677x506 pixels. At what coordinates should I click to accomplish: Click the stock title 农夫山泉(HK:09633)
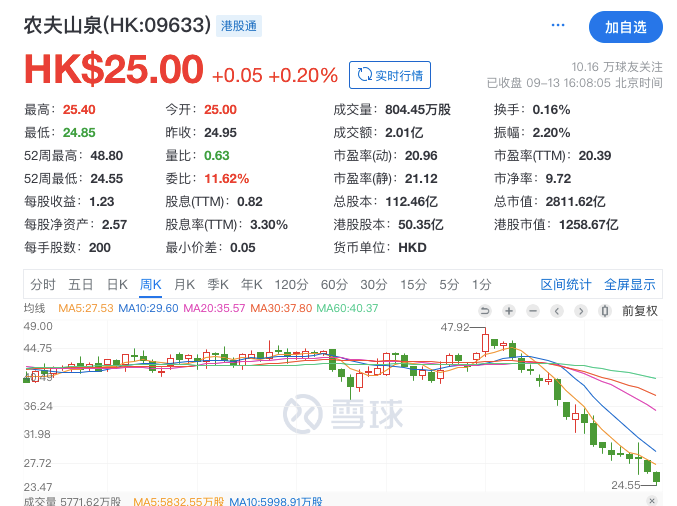point(117,25)
